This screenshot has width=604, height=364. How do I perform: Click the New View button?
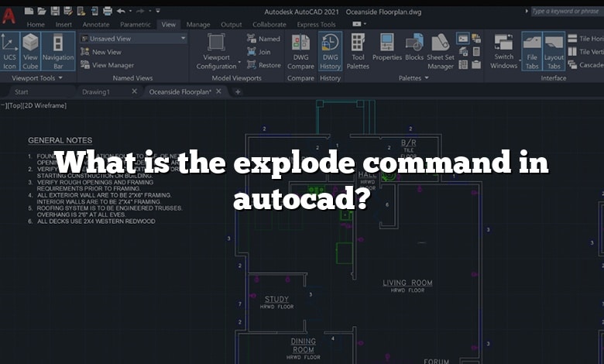106,52
